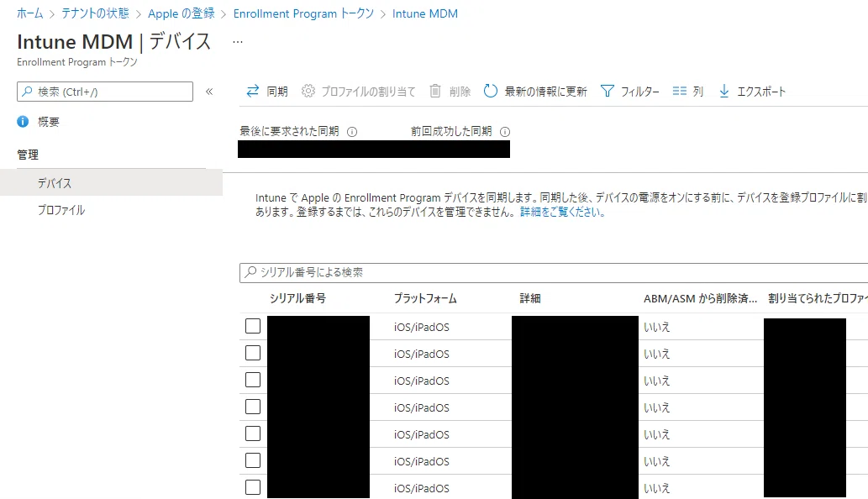The height and width of the screenshot is (499, 868).
Task: Click iOS/iPadOS in the first row
Action: (422, 327)
